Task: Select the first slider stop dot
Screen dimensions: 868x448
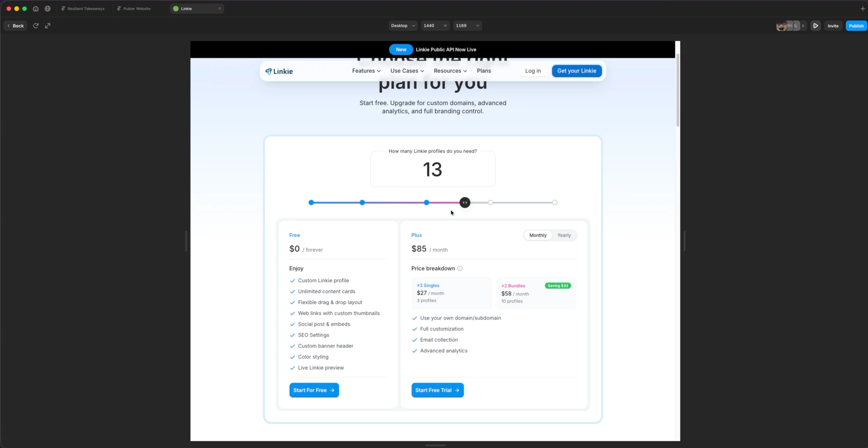Action: pyautogui.click(x=311, y=203)
